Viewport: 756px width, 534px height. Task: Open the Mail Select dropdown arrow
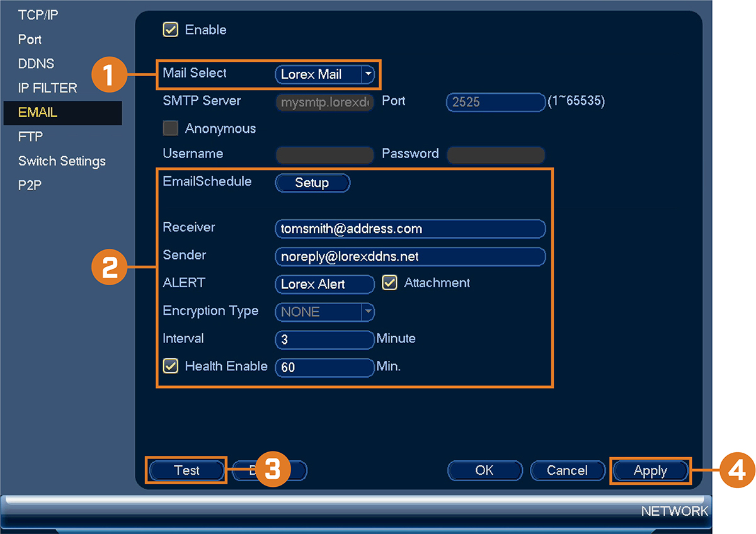point(368,74)
